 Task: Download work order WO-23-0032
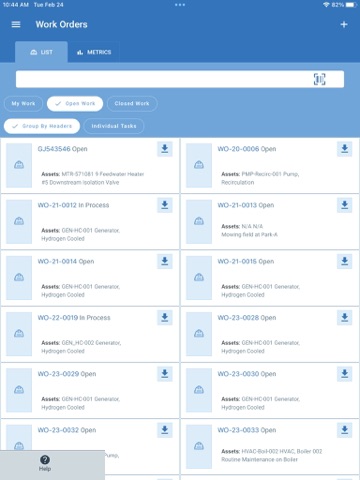(165, 430)
